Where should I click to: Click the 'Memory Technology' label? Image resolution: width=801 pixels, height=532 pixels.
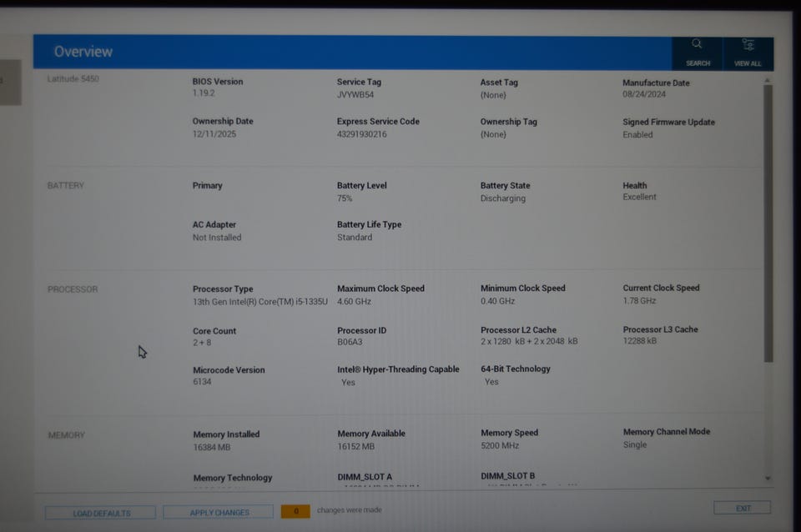point(233,478)
